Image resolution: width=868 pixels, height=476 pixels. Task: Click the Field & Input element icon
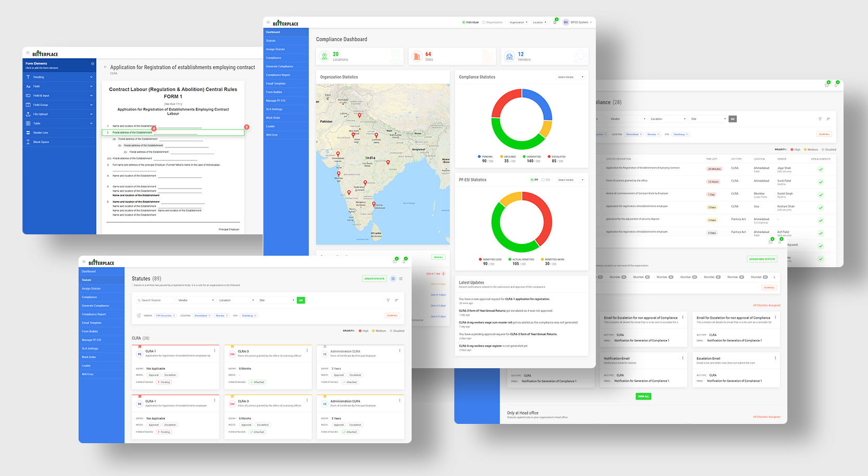click(28, 95)
